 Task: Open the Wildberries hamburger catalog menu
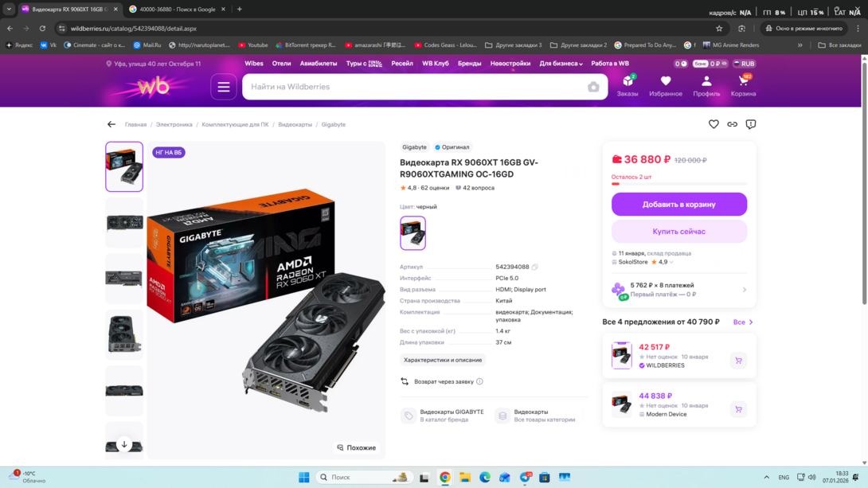tap(224, 87)
